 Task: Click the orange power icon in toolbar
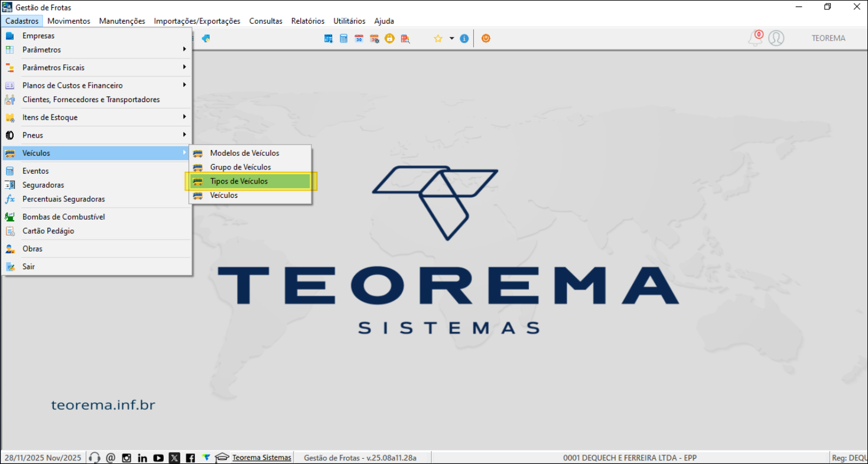point(486,38)
